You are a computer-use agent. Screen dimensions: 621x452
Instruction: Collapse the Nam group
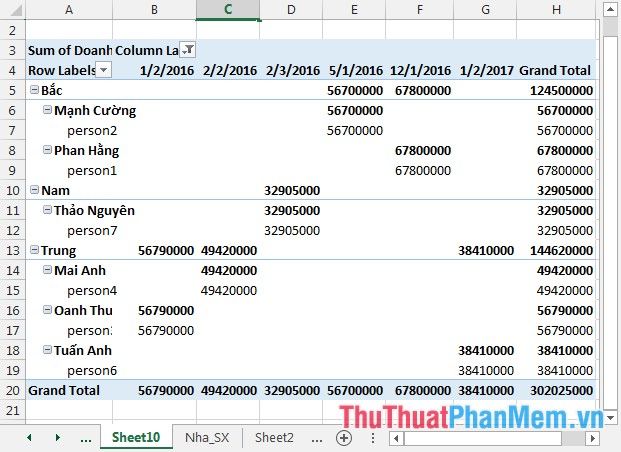click(x=34, y=190)
